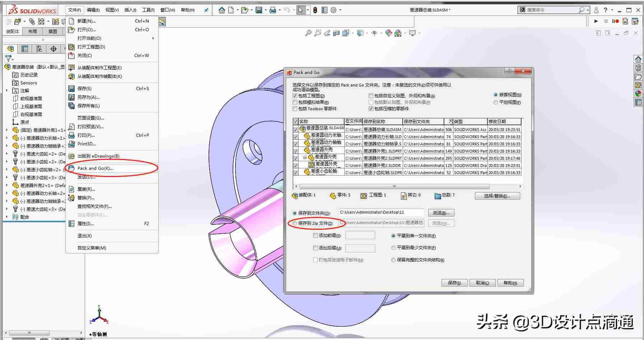This screenshot has width=644, height=340.
Task: Click the Rebuild traffic light icon
Action: tap(315, 10)
